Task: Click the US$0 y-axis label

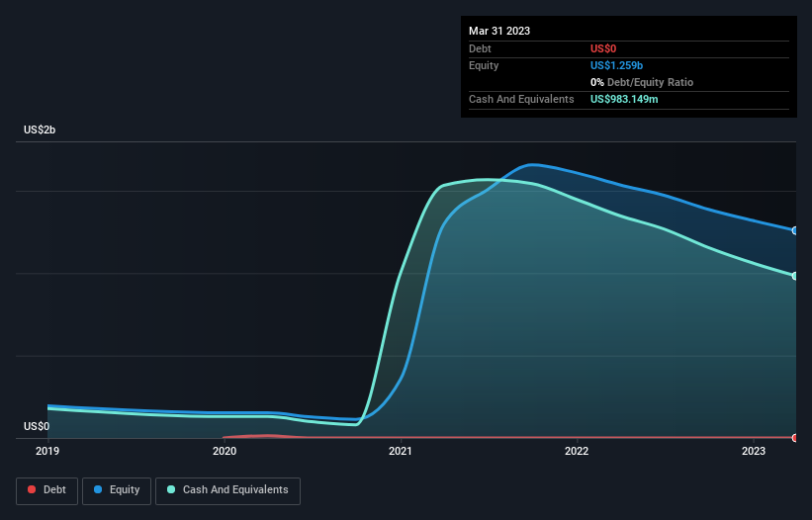Action: click(37, 426)
